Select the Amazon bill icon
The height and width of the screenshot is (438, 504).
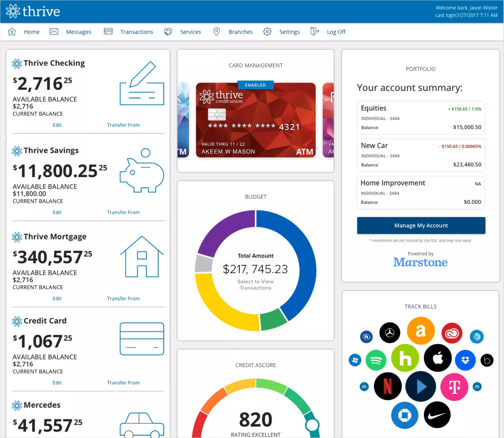tap(420, 331)
